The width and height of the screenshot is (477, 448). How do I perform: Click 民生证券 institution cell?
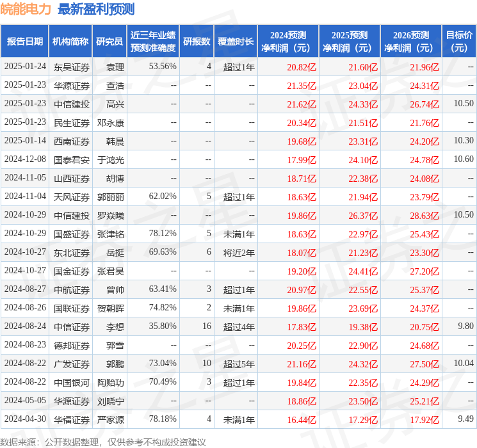[x=72, y=123]
